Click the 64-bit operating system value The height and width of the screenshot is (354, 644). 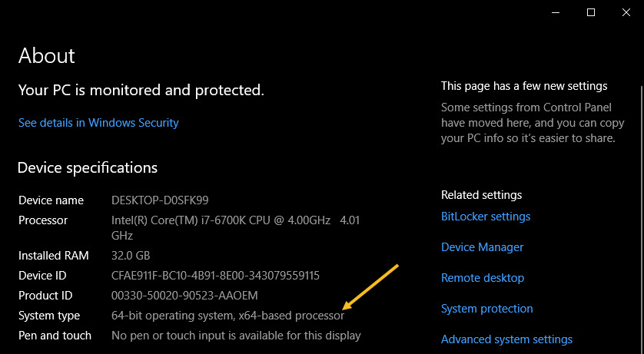pos(227,316)
